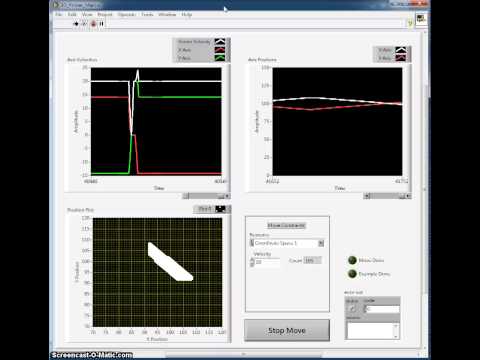Click inside the Axis Positions chart area
This screenshot has width=480, height=360.
coord(337,121)
